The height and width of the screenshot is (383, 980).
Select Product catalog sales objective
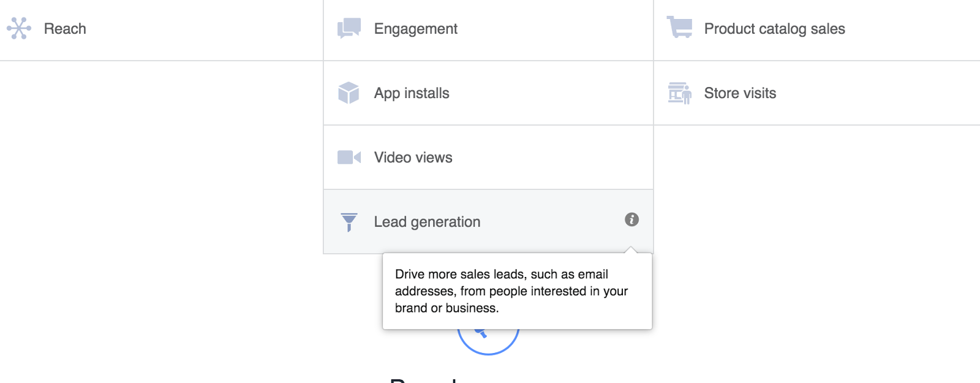775,29
